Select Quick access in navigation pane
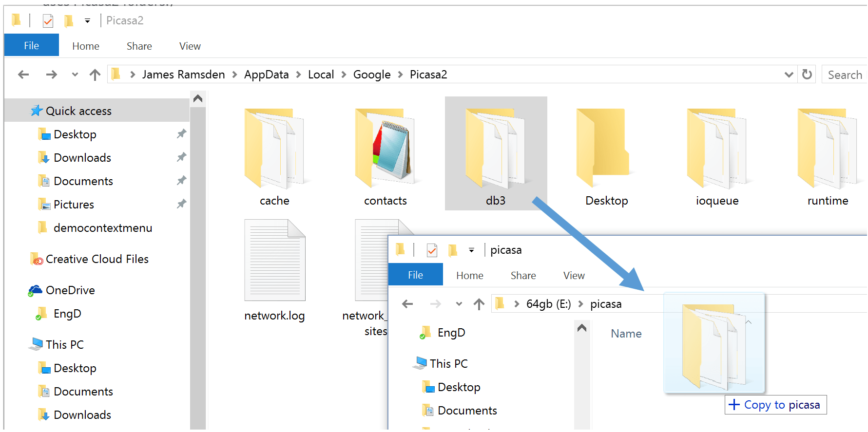Viewport: 868px width, 432px height. click(x=97, y=111)
